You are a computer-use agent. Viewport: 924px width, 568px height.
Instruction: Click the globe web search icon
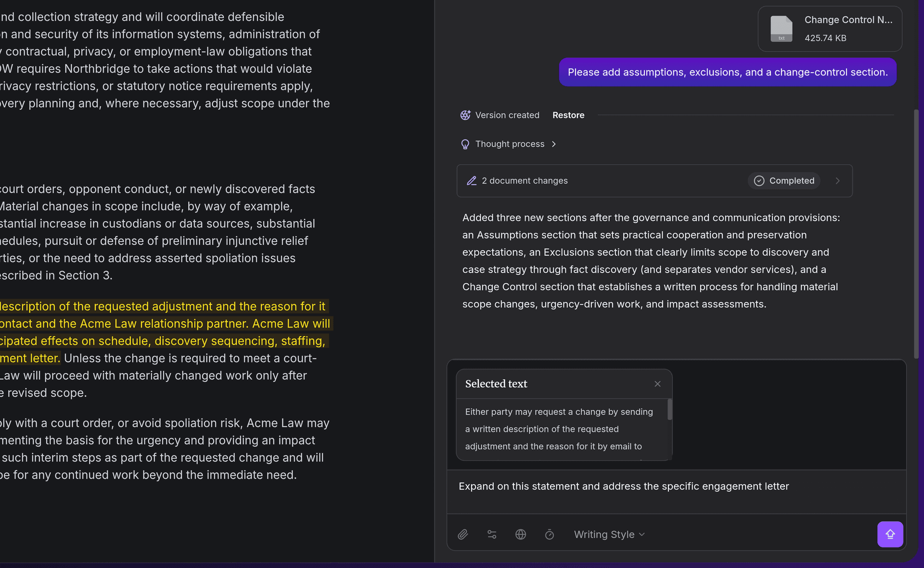(521, 534)
